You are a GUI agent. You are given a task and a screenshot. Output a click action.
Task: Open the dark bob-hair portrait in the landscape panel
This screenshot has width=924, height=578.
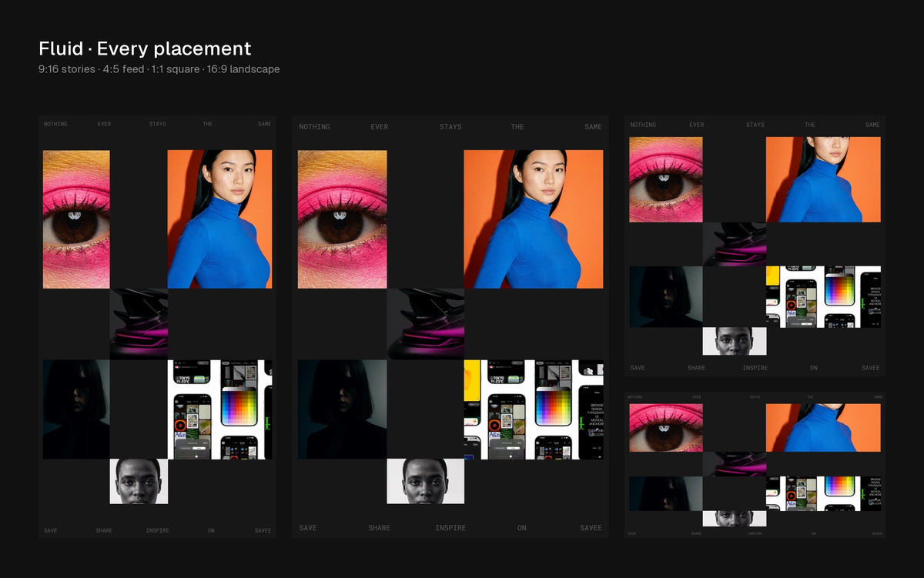(666, 493)
